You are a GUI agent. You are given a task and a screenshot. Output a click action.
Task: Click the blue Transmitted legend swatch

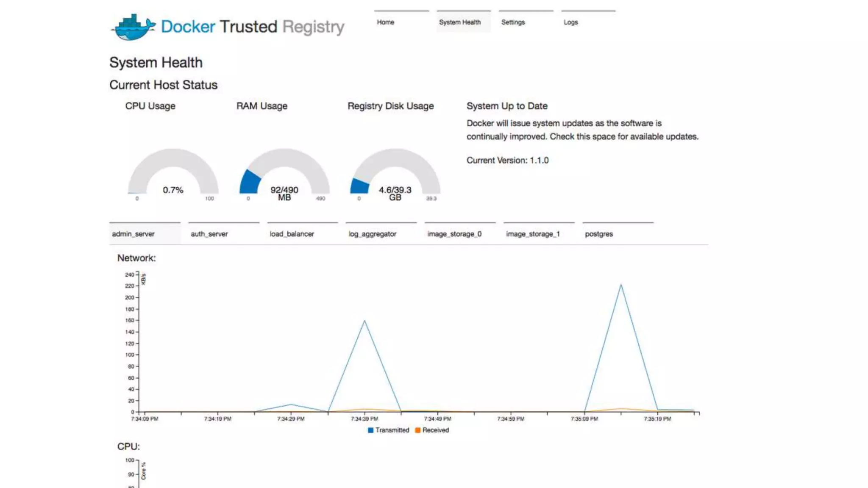click(370, 430)
